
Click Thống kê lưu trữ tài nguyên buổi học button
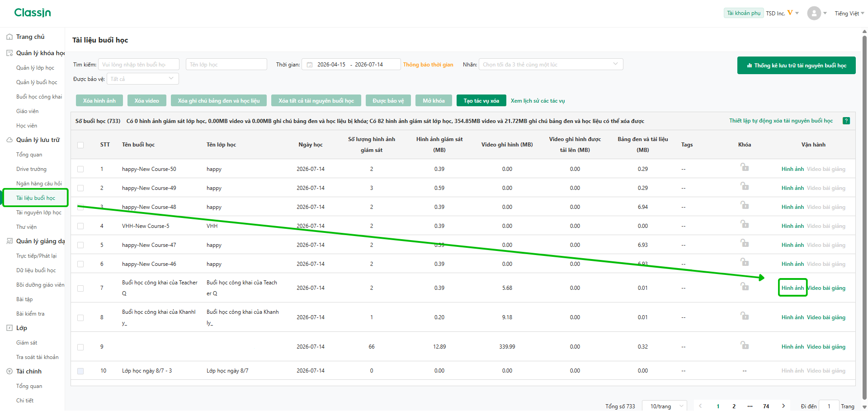click(x=796, y=65)
